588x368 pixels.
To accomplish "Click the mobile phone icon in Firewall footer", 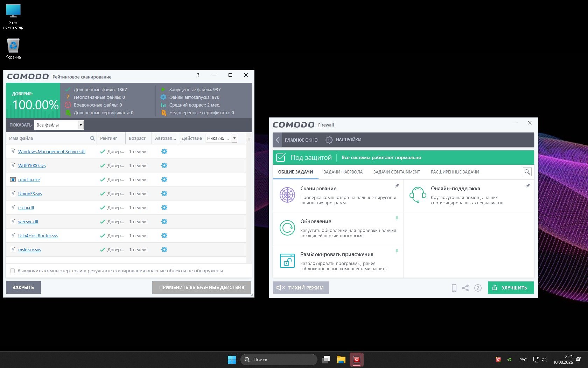I will 454,288.
